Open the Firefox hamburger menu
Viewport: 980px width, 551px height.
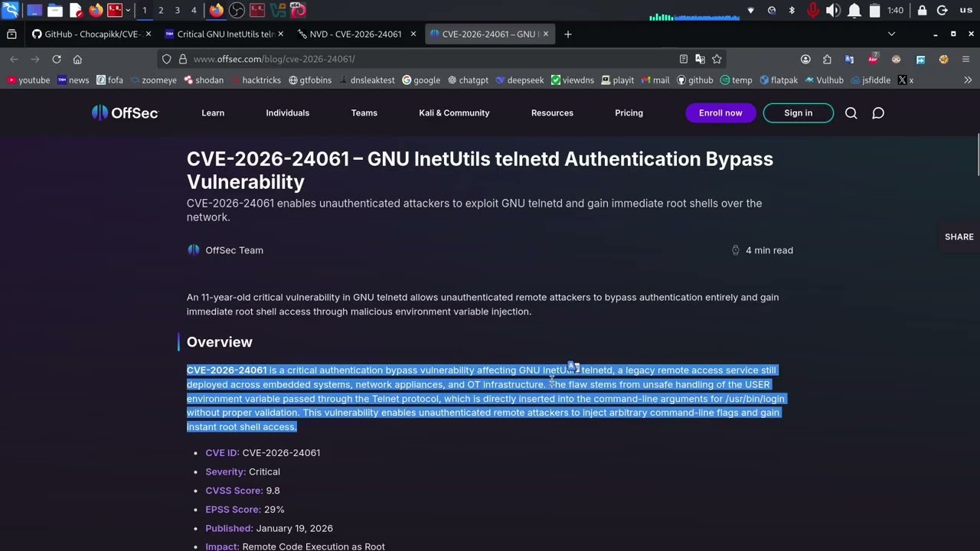click(x=965, y=59)
